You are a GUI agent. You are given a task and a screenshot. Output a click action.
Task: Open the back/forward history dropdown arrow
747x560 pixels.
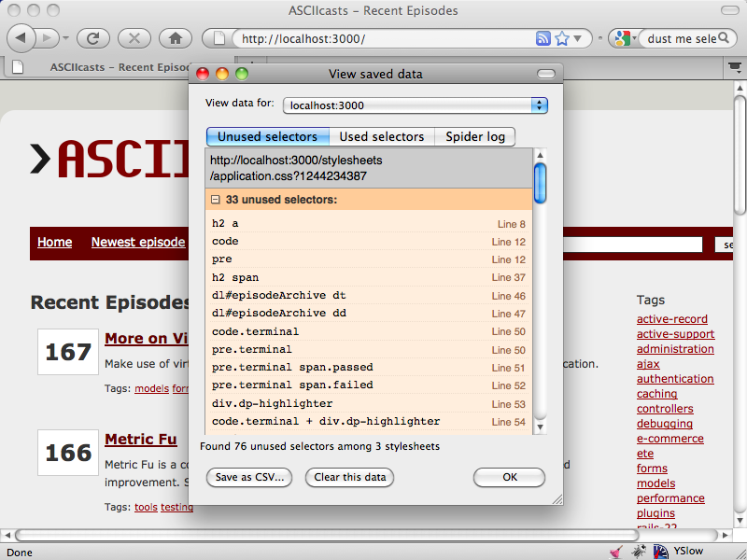65,38
